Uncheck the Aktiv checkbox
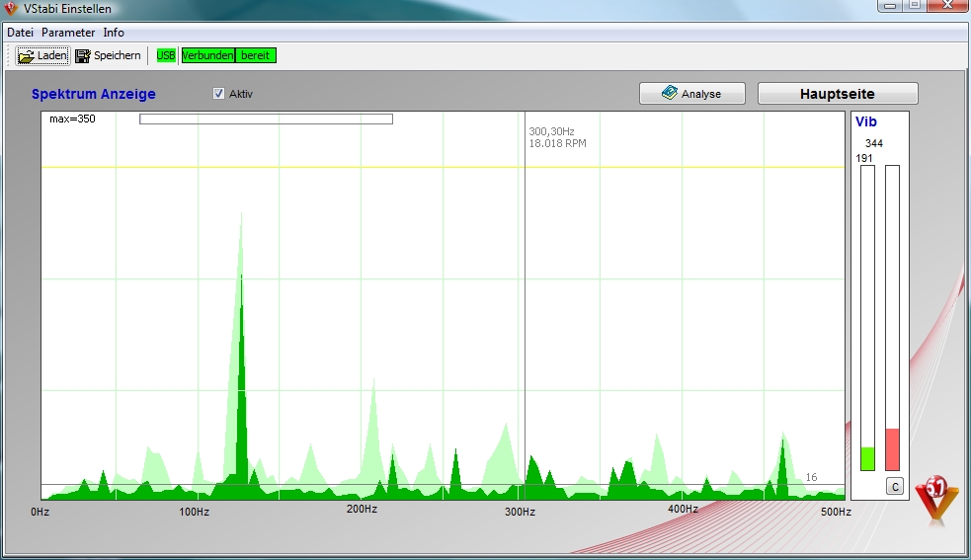This screenshot has width=971, height=560. coord(219,94)
